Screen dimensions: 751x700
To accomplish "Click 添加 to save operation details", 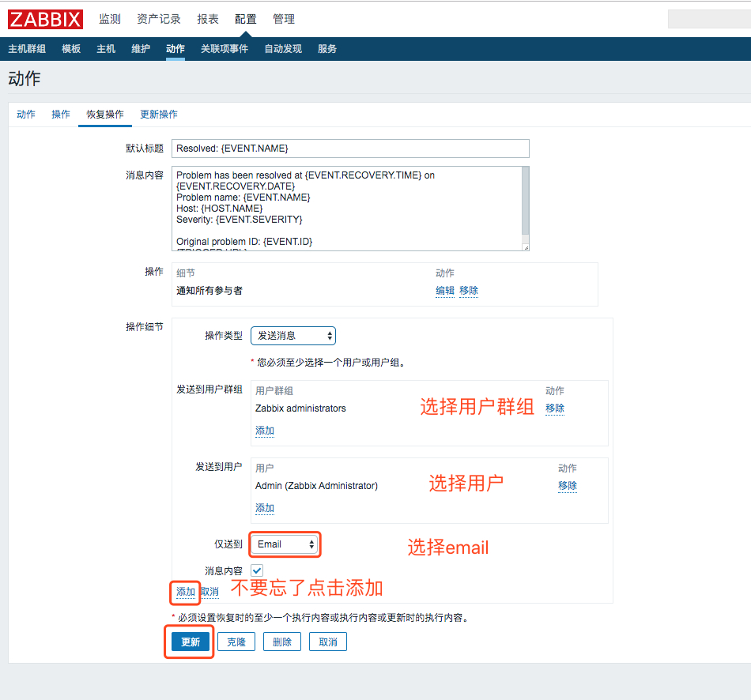I will click(x=186, y=593).
